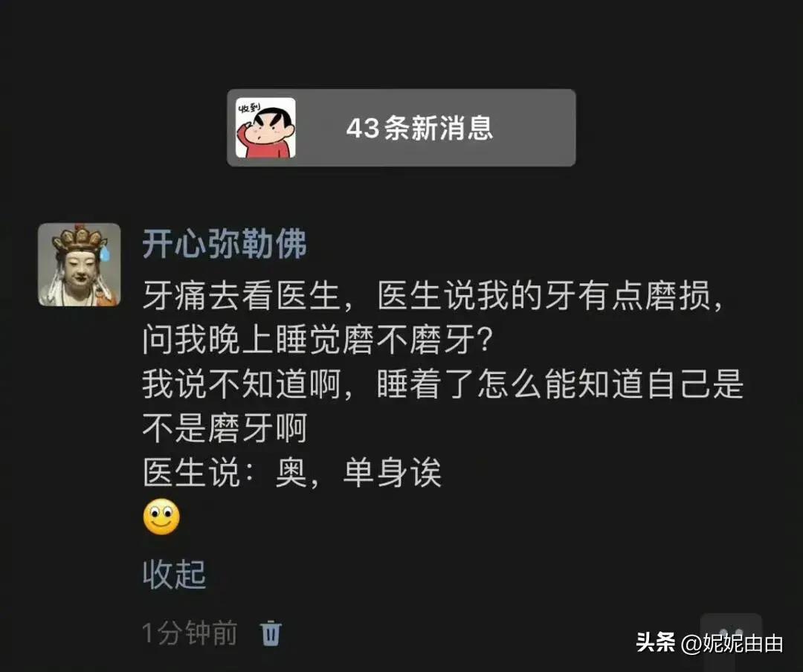The height and width of the screenshot is (672, 803).
Task: Open the @妮妮由由 watermark handle
Action: click(732, 643)
